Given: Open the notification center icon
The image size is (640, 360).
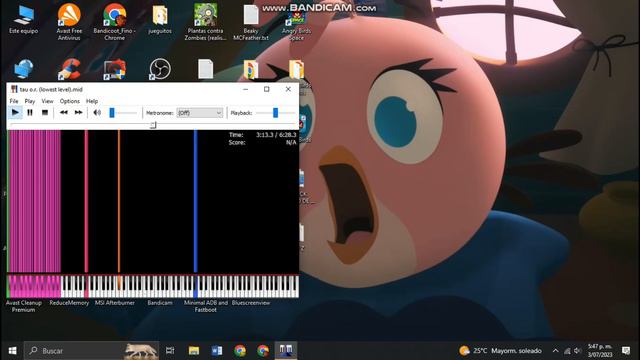Looking at the screenshot, I should (x=626, y=351).
